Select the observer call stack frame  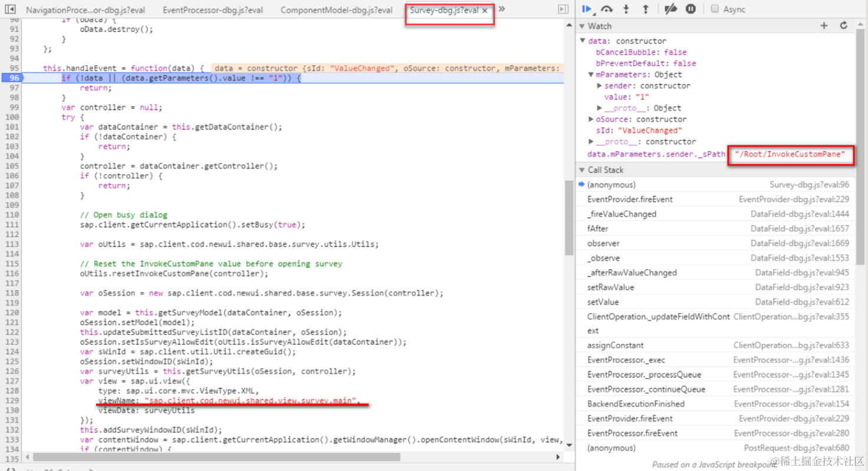pos(718,243)
